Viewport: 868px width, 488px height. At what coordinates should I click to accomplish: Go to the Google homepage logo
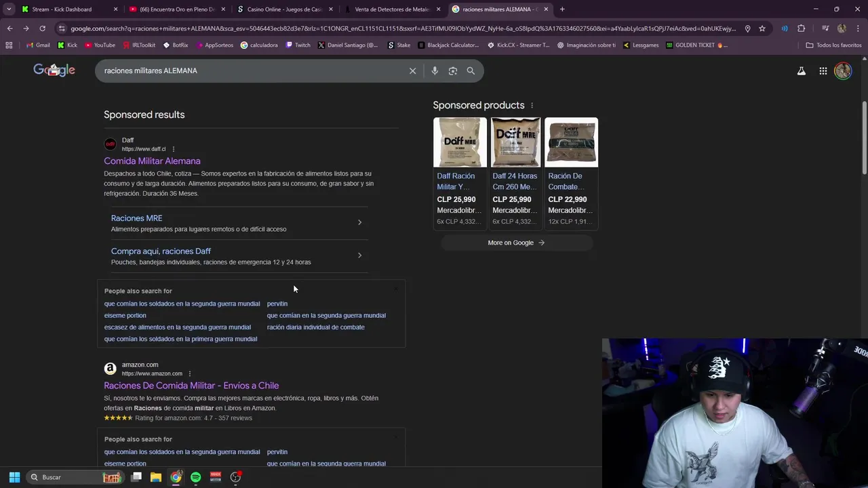(54, 70)
